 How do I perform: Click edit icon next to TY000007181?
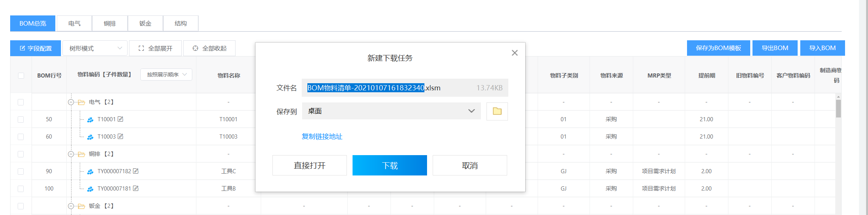pyautogui.click(x=136, y=188)
